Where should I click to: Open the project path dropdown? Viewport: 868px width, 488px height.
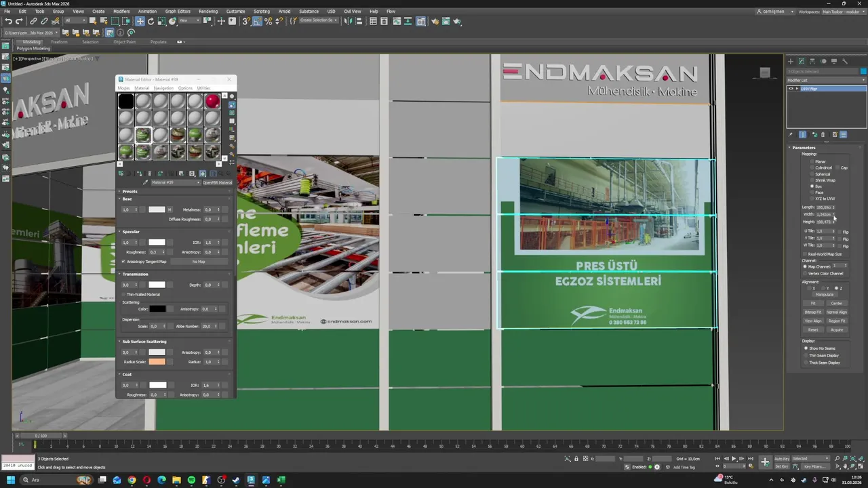30,33
